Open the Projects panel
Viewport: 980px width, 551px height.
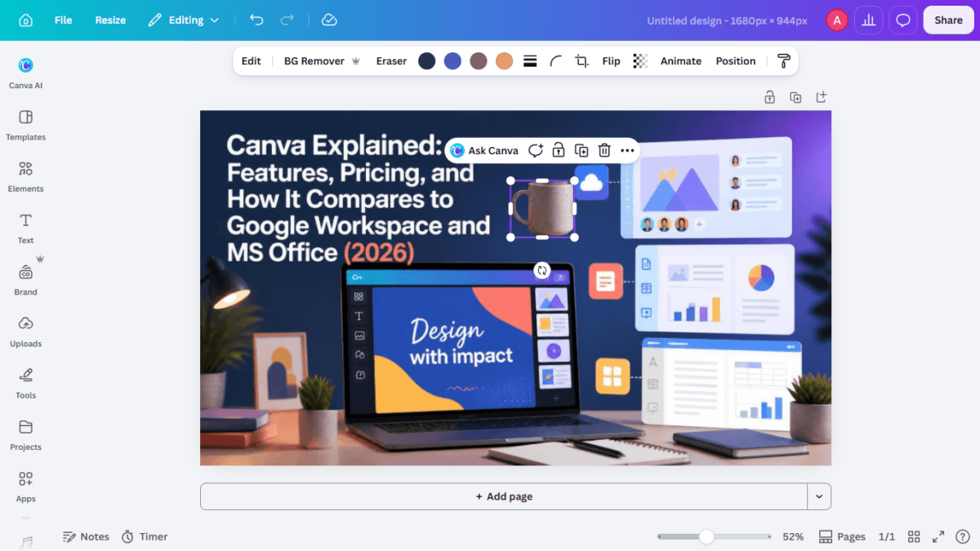pos(26,434)
